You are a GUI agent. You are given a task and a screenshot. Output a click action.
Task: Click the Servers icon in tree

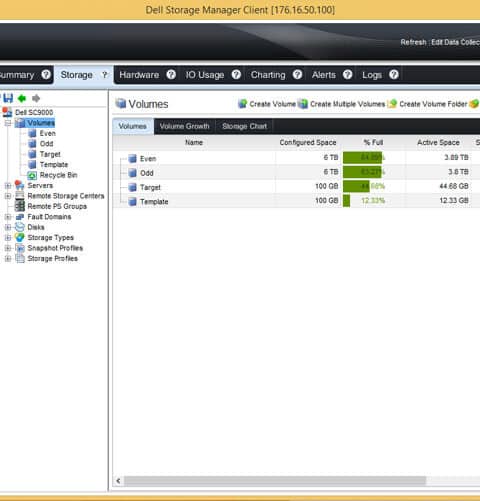coord(19,185)
